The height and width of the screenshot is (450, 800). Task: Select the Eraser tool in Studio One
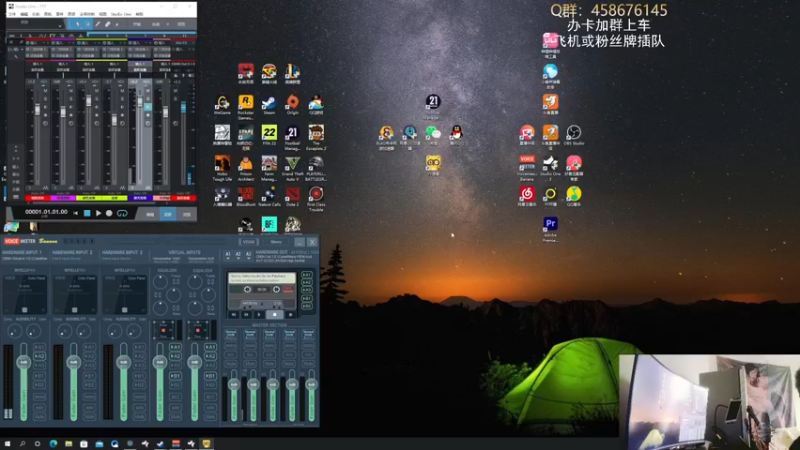click(108, 24)
